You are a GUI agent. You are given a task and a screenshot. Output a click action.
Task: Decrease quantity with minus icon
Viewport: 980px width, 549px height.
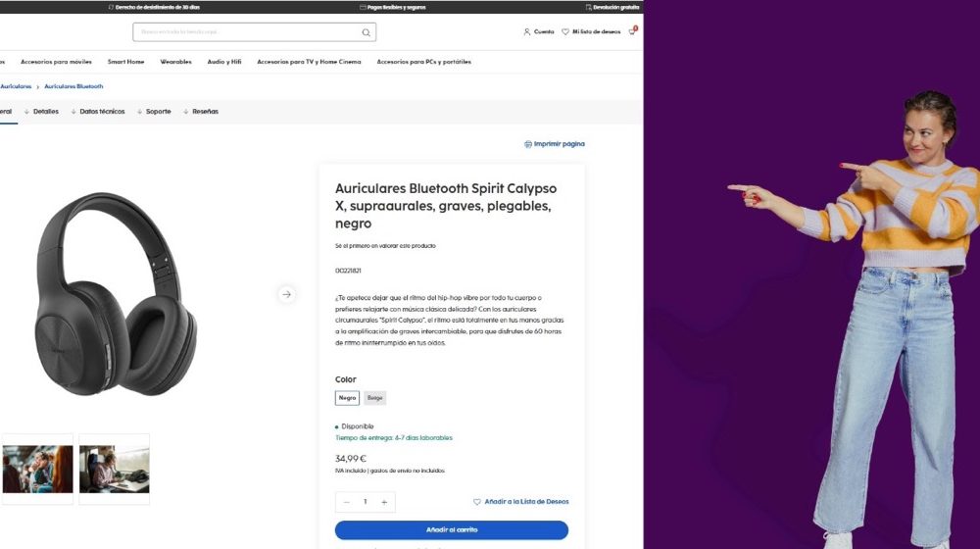(x=346, y=502)
